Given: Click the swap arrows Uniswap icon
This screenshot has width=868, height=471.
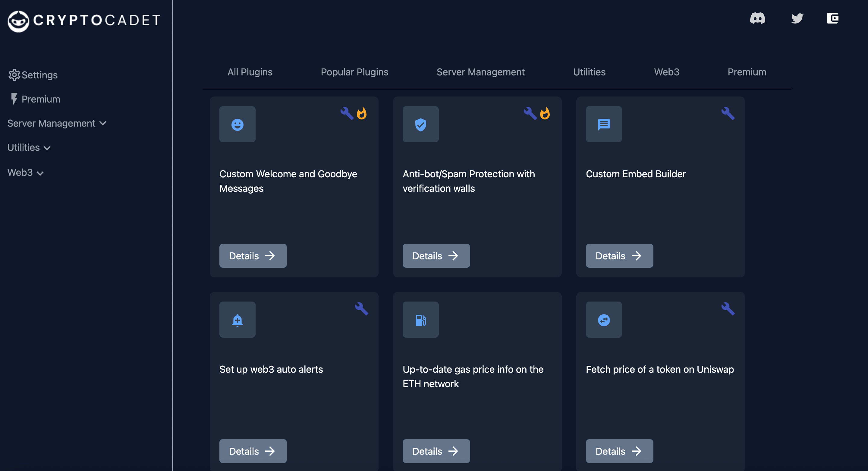Looking at the screenshot, I should coord(603,320).
